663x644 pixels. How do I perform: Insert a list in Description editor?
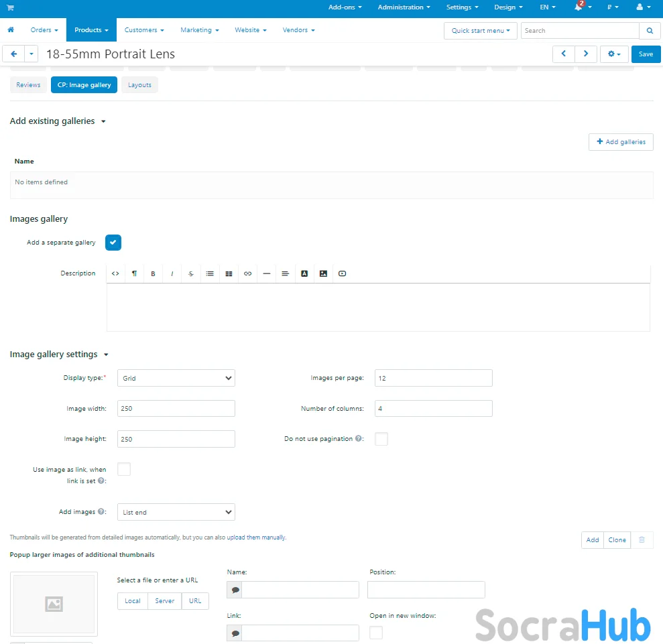pos(210,274)
